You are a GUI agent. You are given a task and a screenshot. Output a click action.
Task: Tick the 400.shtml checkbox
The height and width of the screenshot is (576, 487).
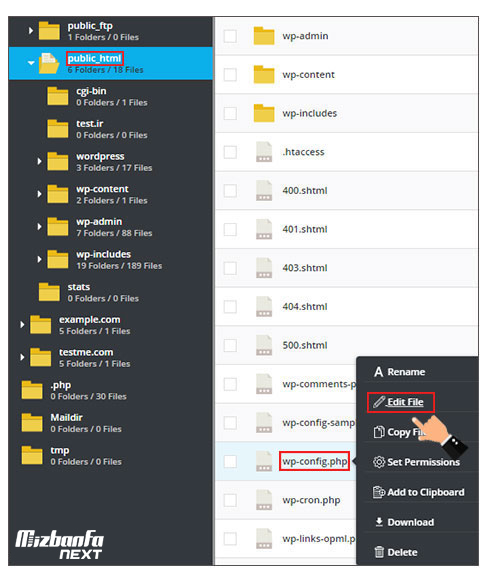230,191
